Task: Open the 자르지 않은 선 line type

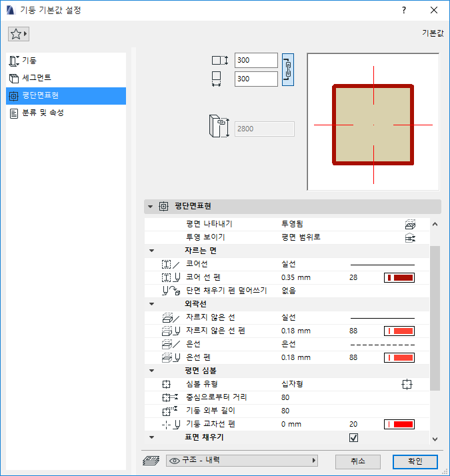Action: click(383, 318)
